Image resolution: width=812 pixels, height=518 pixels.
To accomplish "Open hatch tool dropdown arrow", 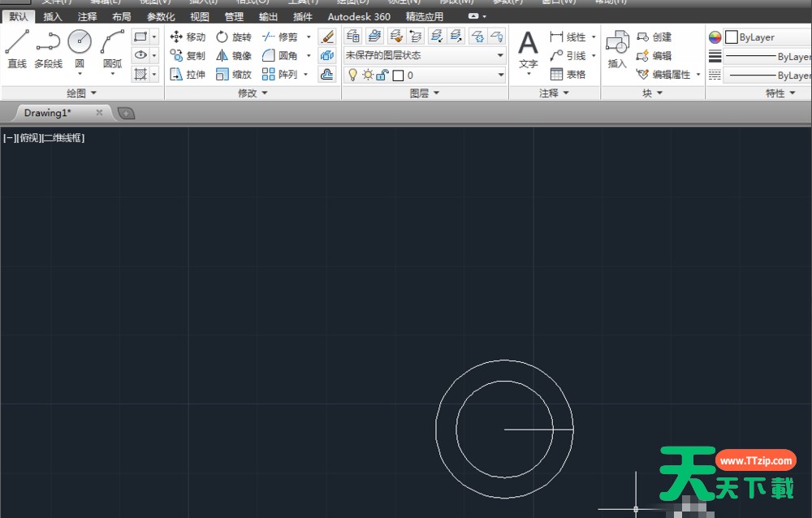I will pyautogui.click(x=153, y=74).
